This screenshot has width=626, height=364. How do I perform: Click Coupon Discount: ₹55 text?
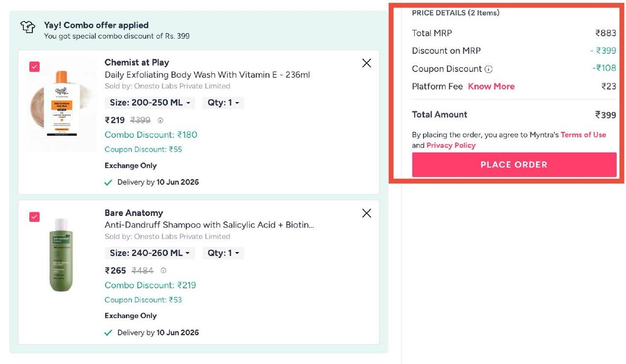point(143,149)
